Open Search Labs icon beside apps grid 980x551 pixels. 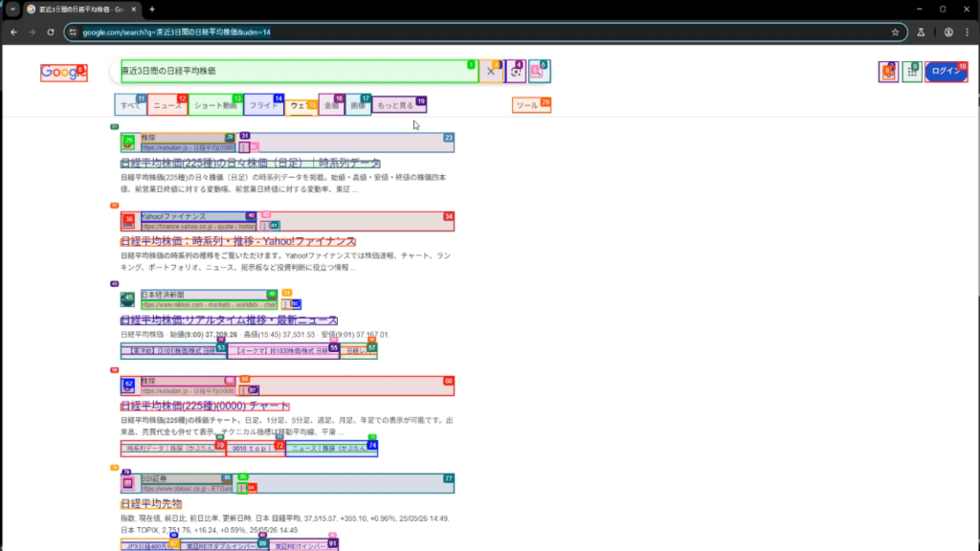888,72
